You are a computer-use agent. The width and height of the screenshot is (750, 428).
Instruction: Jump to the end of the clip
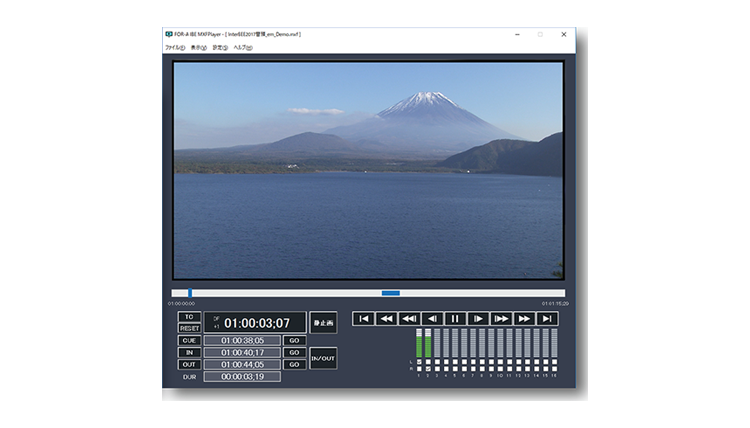(547, 319)
